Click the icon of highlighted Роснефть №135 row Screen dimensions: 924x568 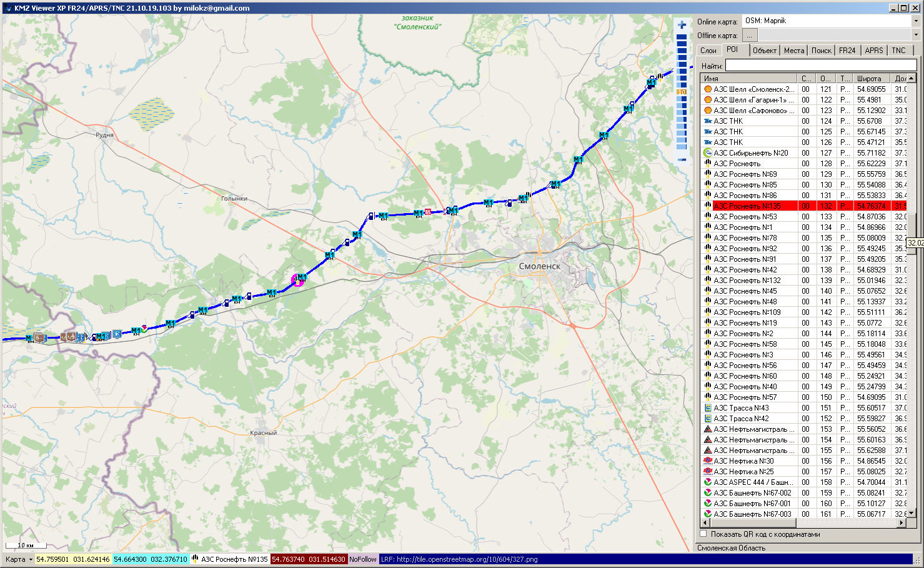point(708,206)
